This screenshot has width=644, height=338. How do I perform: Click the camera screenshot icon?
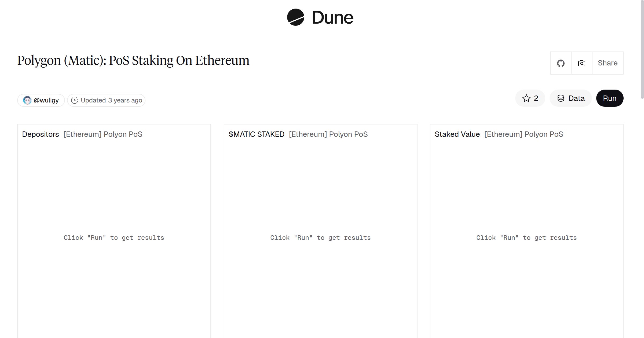[x=581, y=63]
